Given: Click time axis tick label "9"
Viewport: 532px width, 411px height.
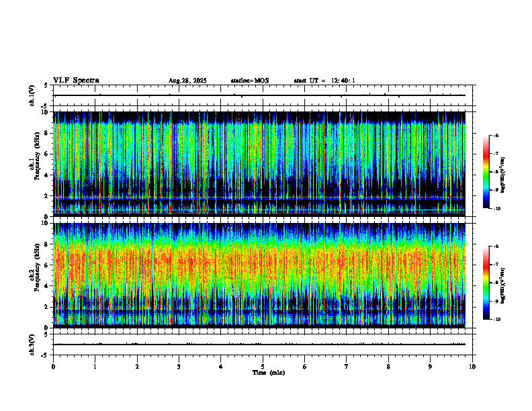Looking at the screenshot, I should [x=430, y=367].
